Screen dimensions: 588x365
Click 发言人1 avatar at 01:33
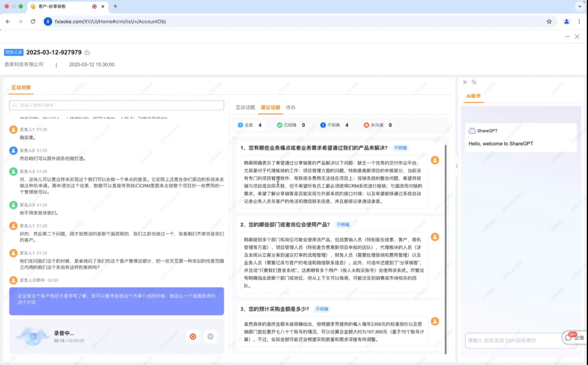[x=13, y=253]
